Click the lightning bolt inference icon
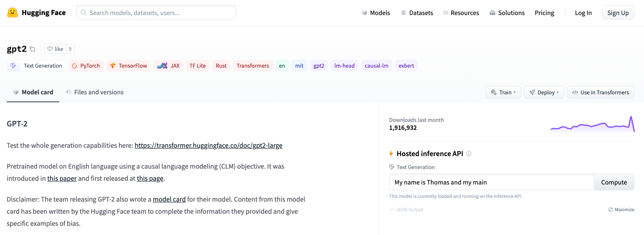The height and width of the screenshot is (235, 644). [x=391, y=154]
